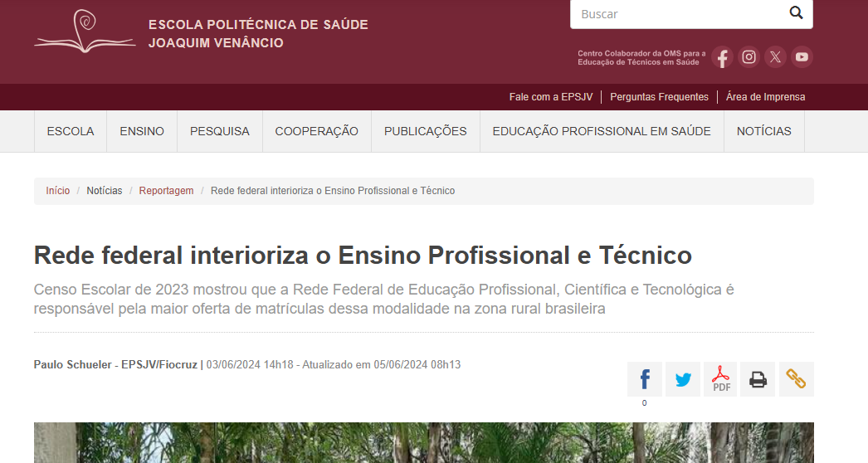
Task: Share article on Facebook button
Action: click(644, 379)
